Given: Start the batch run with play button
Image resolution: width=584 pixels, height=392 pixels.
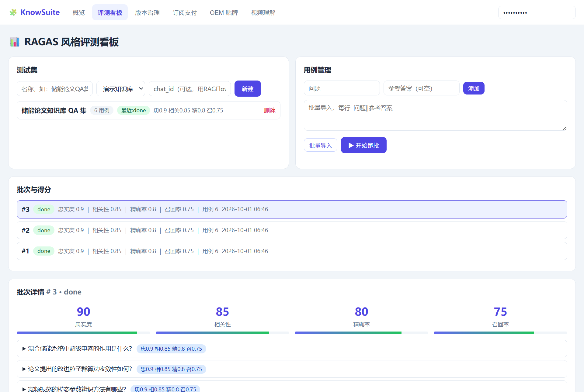Looking at the screenshot, I should (x=363, y=145).
